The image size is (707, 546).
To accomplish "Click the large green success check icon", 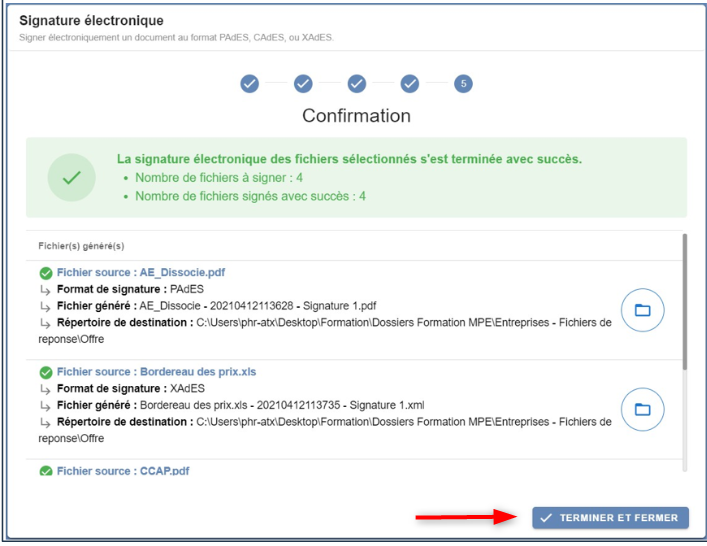I will tap(72, 177).
